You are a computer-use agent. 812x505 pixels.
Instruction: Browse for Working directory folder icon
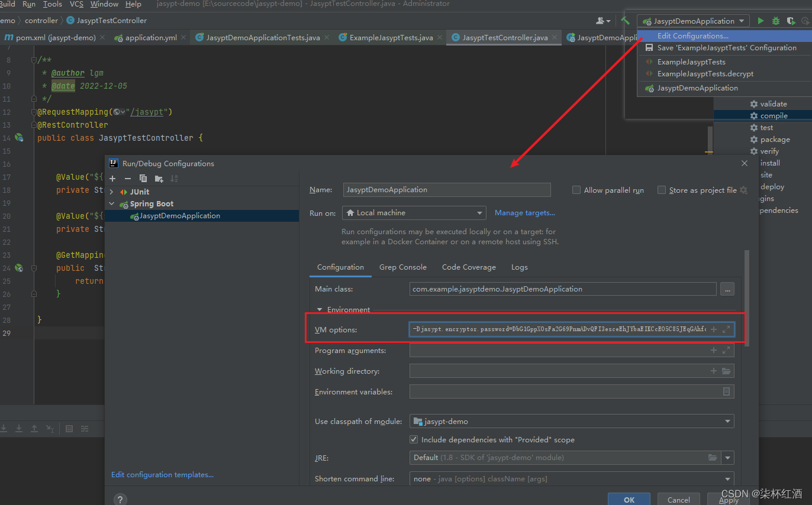point(726,371)
